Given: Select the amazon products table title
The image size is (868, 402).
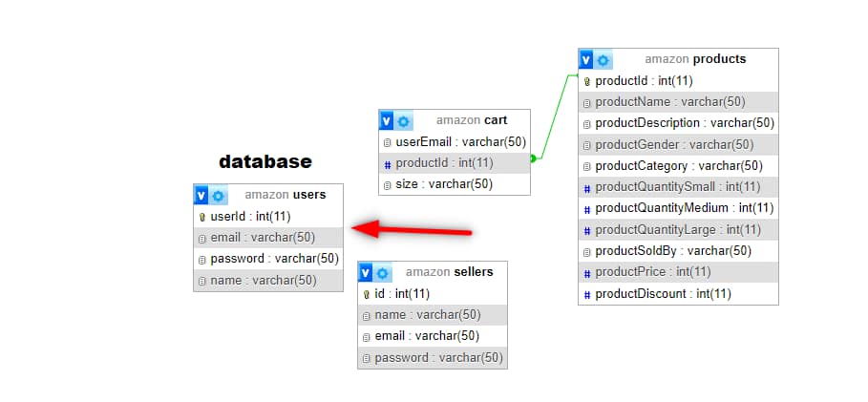Looking at the screenshot, I should pos(695,59).
